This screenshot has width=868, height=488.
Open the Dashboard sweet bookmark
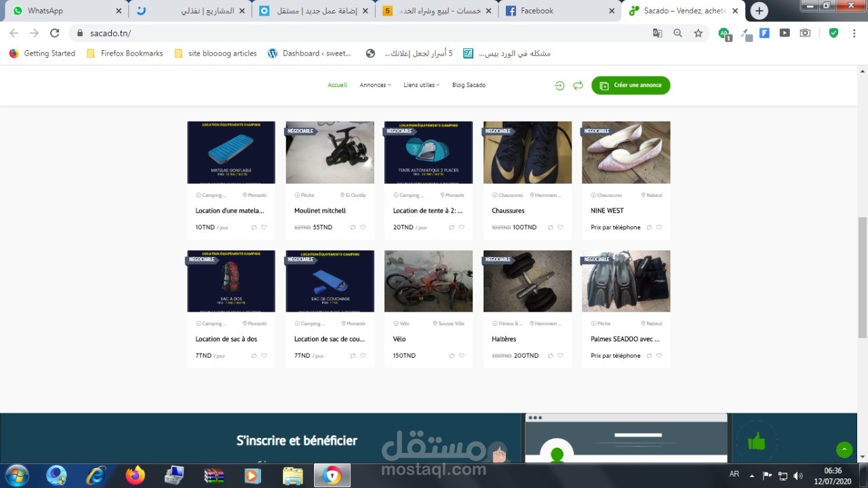pyautogui.click(x=309, y=53)
